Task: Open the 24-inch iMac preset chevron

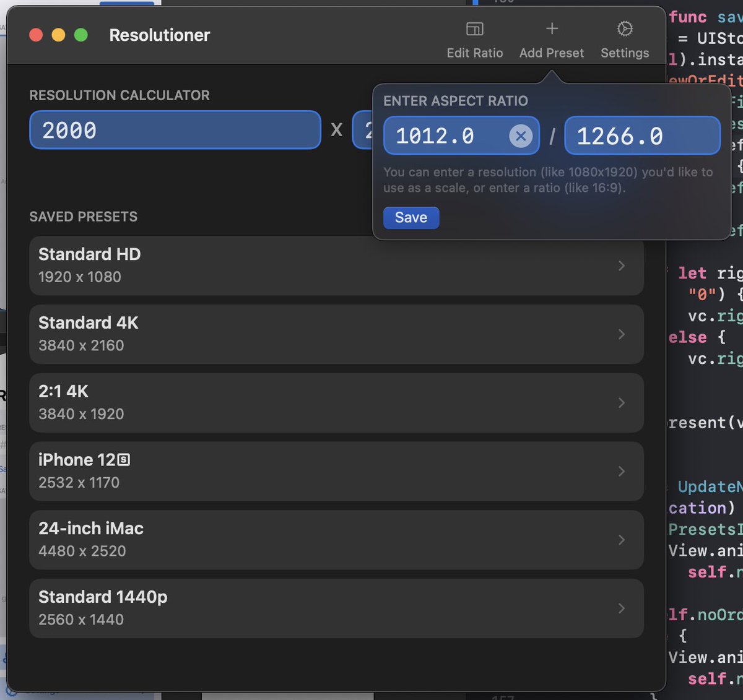Action: coord(622,540)
